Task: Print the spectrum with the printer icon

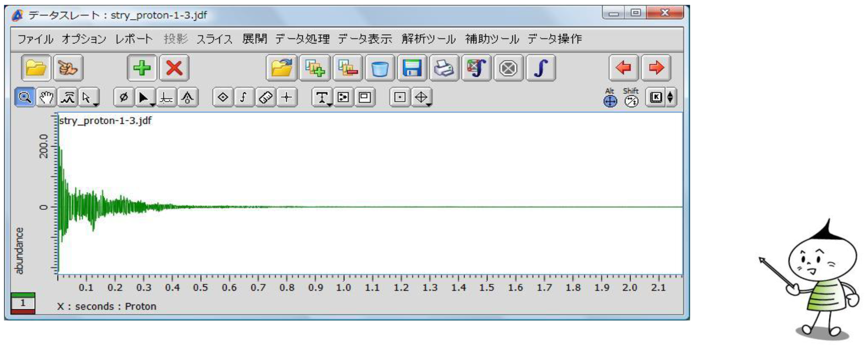Action: pos(444,68)
